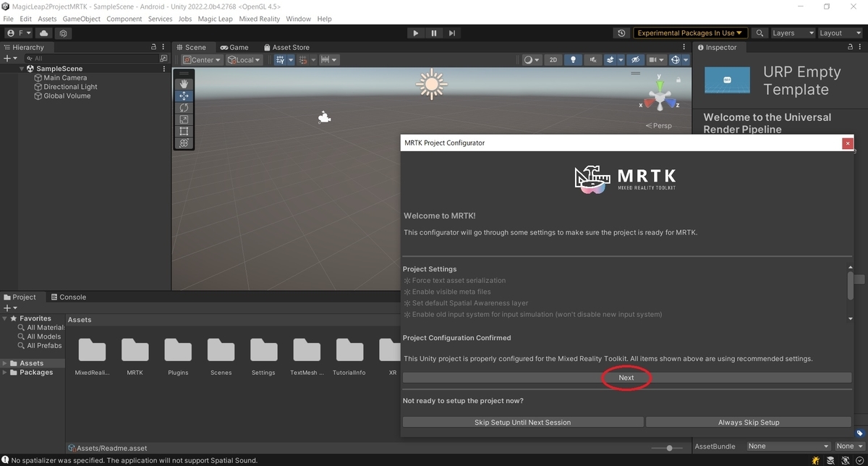The width and height of the screenshot is (868, 466).
Task: Open the GameObject menu
Action: (x=82, y=19)
